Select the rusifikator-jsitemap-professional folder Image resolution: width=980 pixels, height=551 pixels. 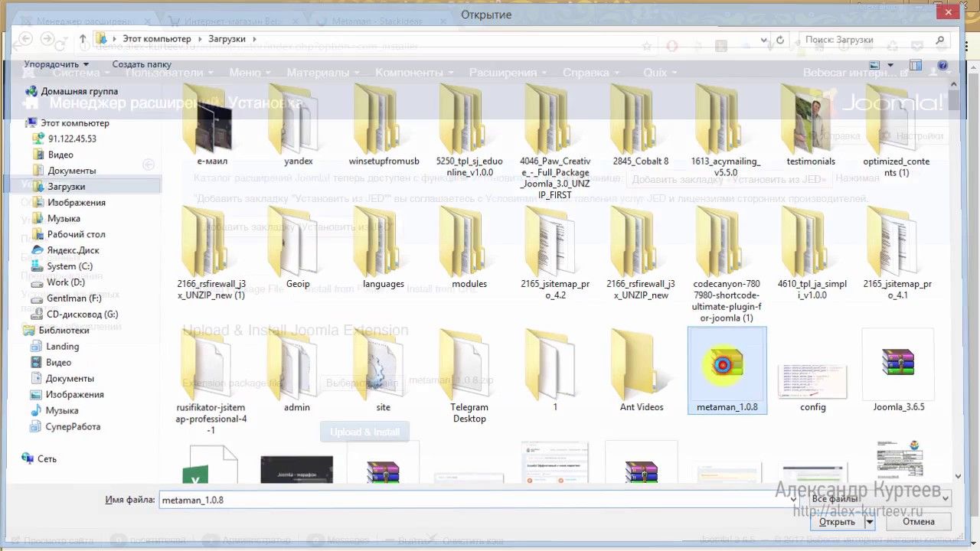[x=211, y=381]
